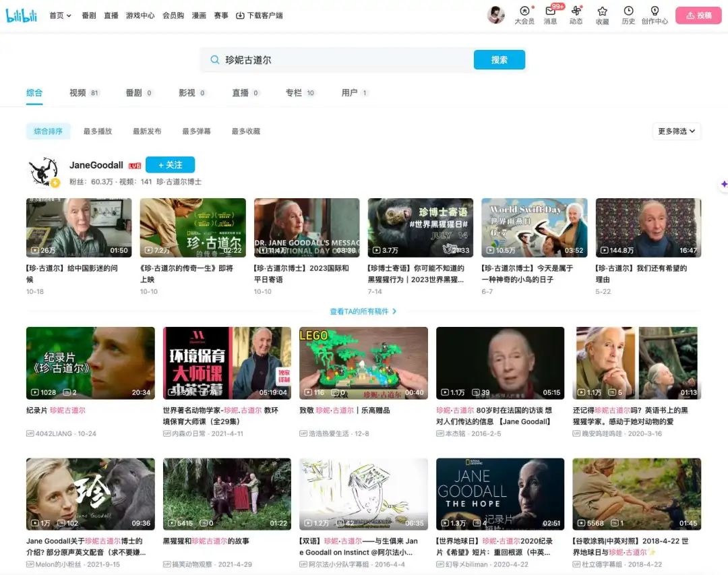This screenshot has height=575, width=728.
Task: Expand the 首页 dropdown in the header
Action: (x=61, y=16)
